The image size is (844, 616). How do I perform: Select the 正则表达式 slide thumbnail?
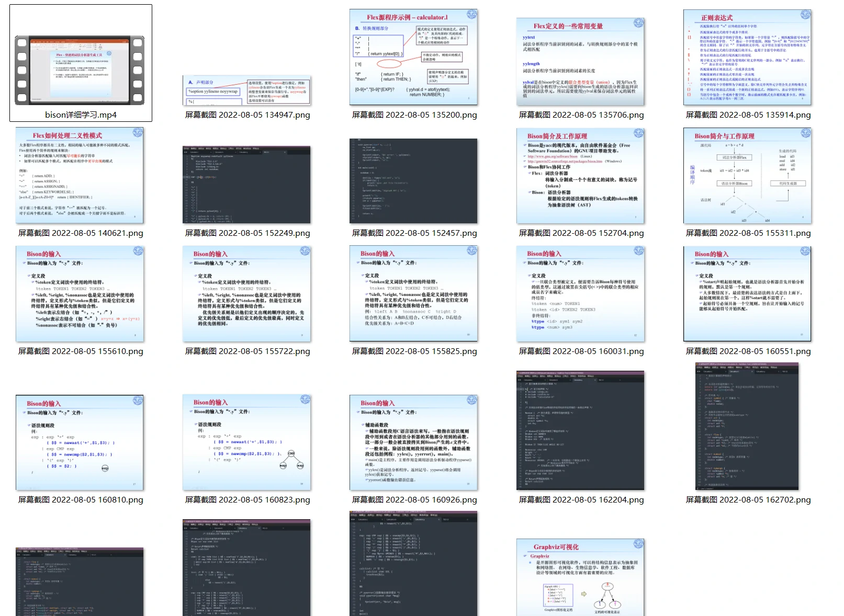point(747,57)
